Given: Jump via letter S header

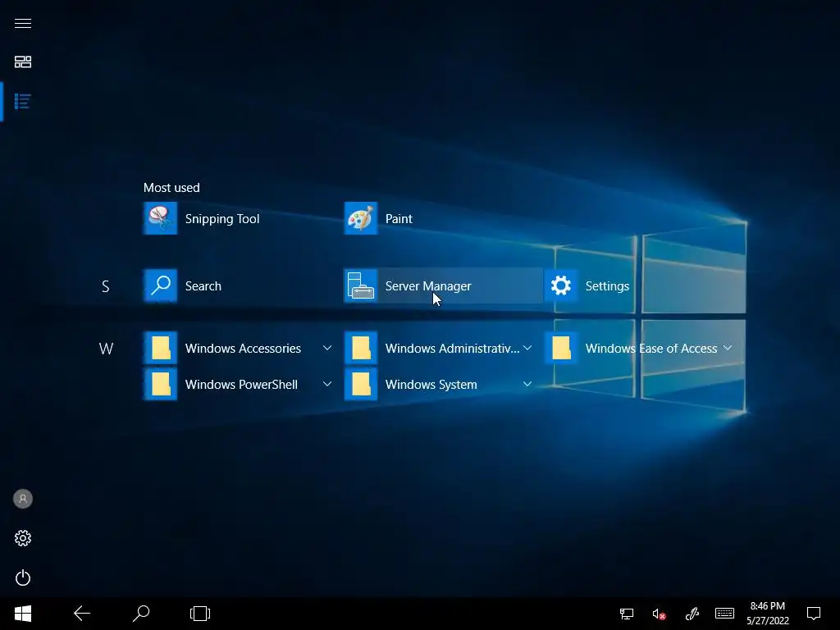Looking at the screenshot, I should pyautogui.click(x=106, y=286).
